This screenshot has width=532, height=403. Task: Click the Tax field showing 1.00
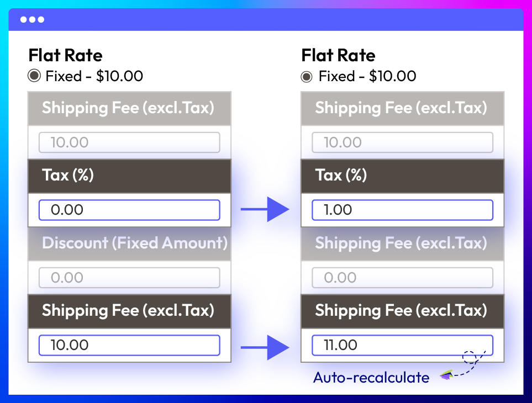point(402,210)
